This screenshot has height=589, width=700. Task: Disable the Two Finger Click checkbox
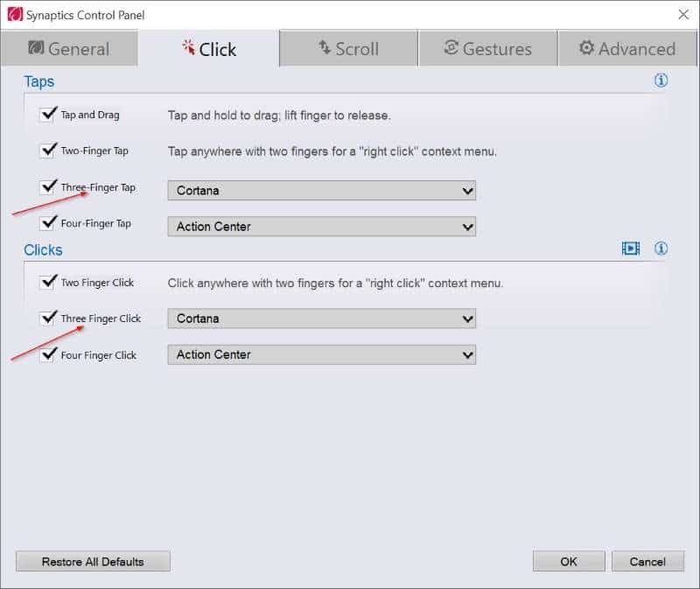[x=48, y=283]
